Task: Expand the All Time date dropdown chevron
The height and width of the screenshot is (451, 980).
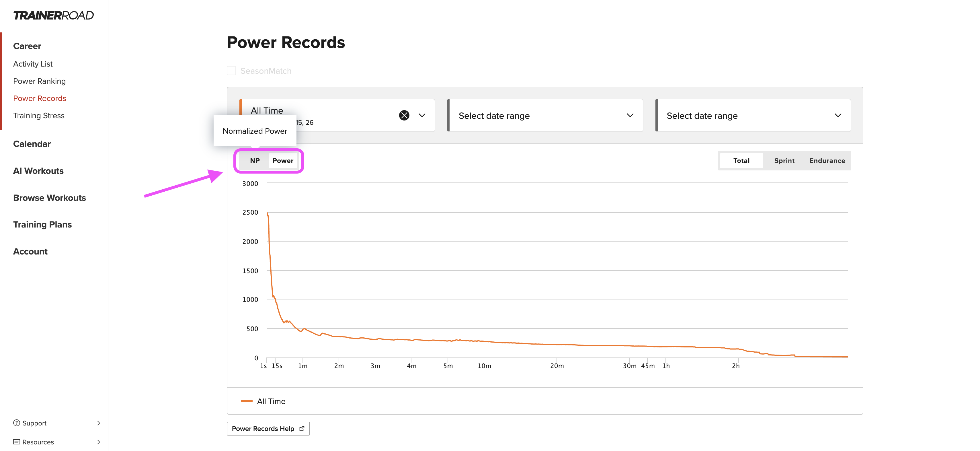Action: (422, 115)
